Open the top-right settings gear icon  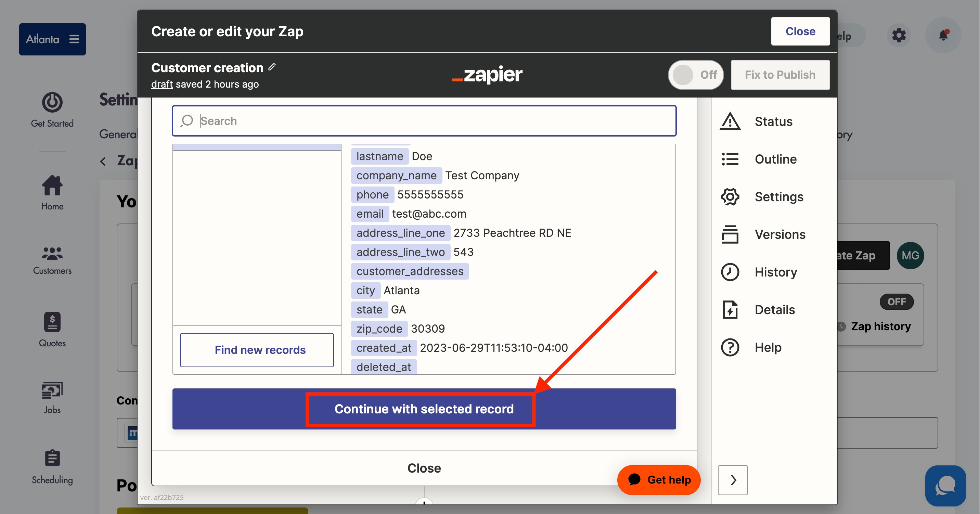coord(899,35)
